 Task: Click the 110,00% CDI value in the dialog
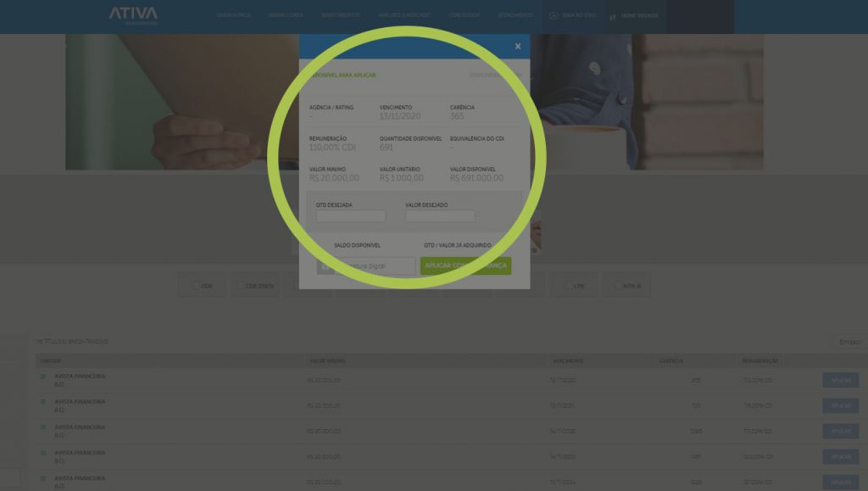(x=332, y=148)
